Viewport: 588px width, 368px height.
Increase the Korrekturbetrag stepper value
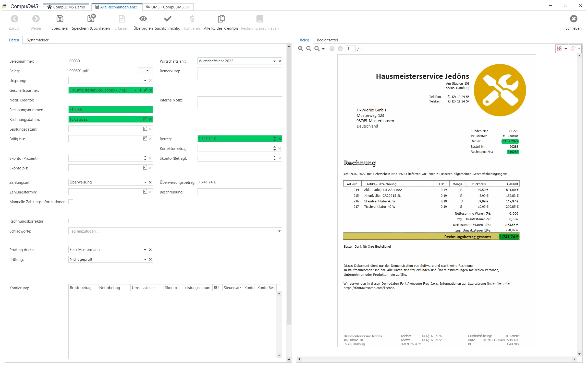pos(275,147)
